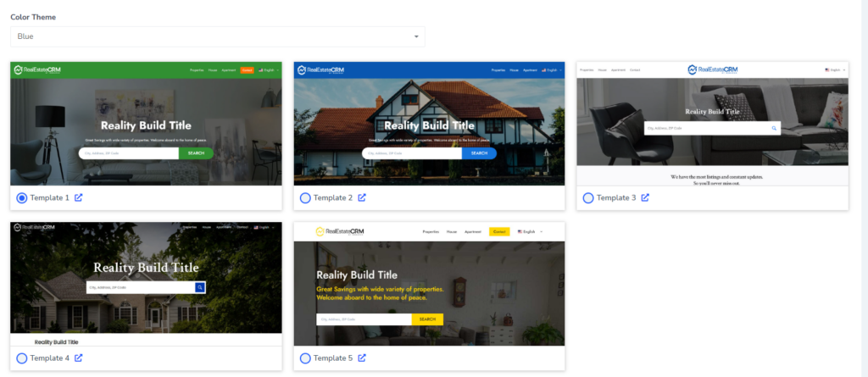Screen dimensions: 868x377
Task: Click the Template 2 house preview thumbnail
Action: pyautogui.click(x=429, y=123)
